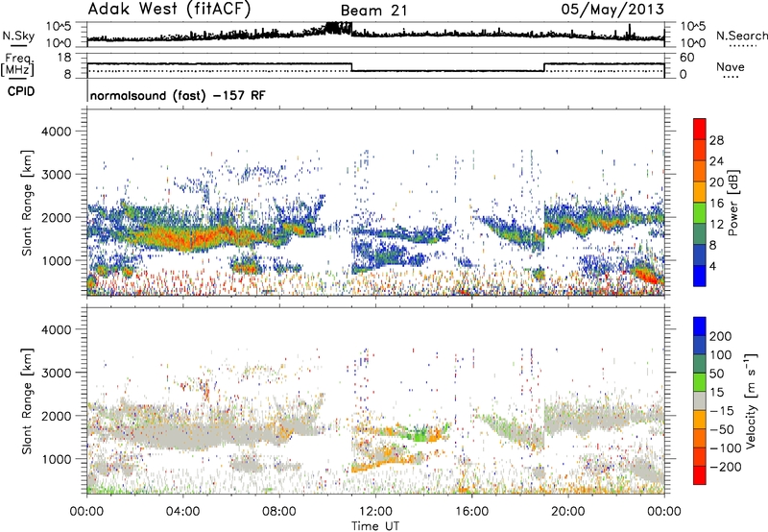Pick the Velocity segment between -50 and -15
Image resolution: width=768 pixels, height=532 pixels.
pos(700,420)
